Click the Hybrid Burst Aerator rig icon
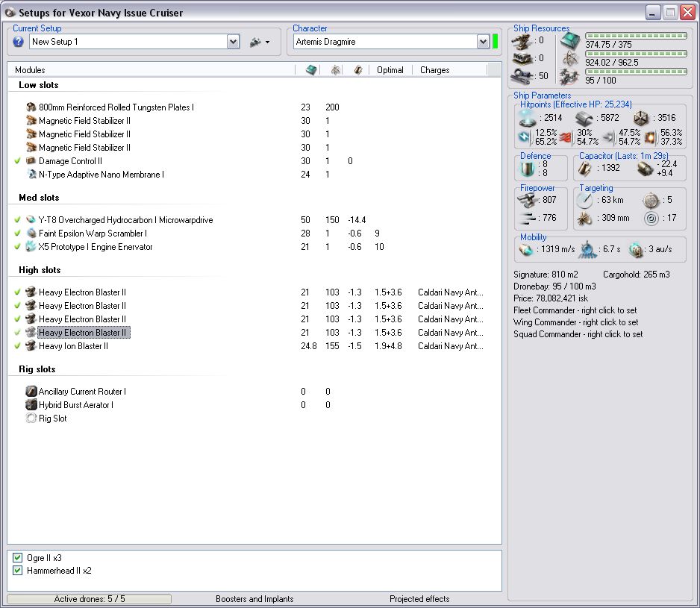 (31, 405)
